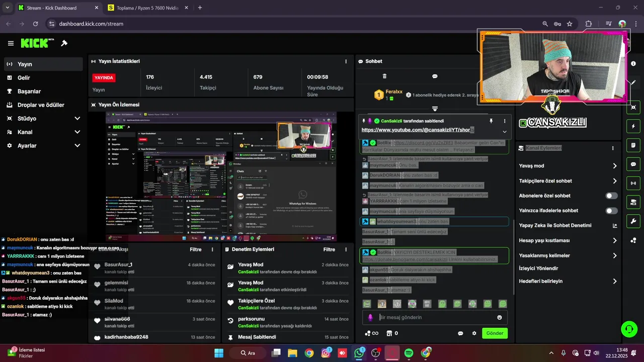Click the pin icon next to Kick logo

tap(64, 43)
